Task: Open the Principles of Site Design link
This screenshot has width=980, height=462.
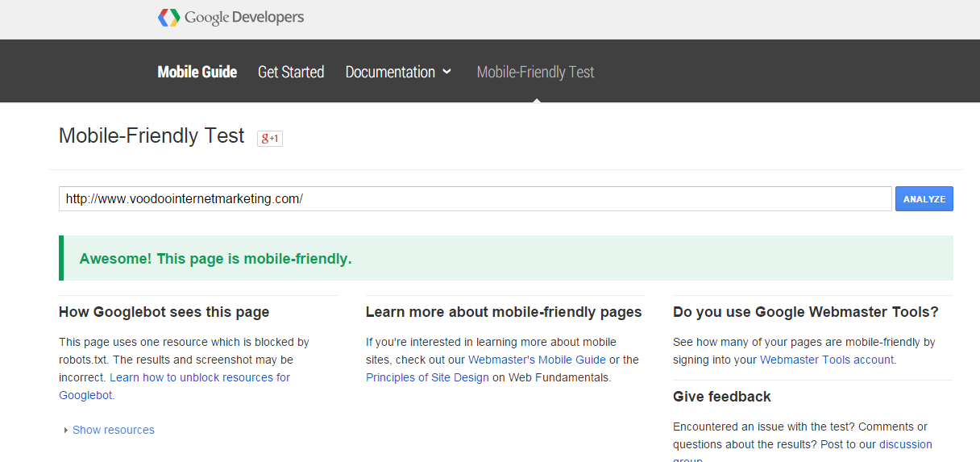Action: (x=427, y=377)
